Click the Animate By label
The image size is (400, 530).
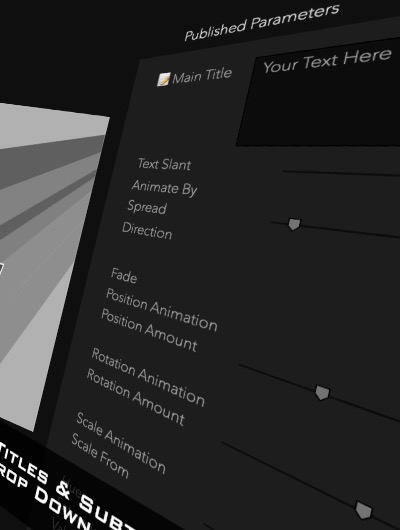pos(164,188)
